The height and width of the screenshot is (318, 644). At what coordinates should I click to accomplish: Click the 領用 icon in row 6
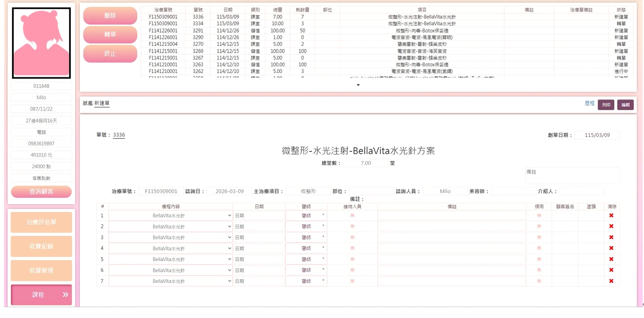[539, 270]
